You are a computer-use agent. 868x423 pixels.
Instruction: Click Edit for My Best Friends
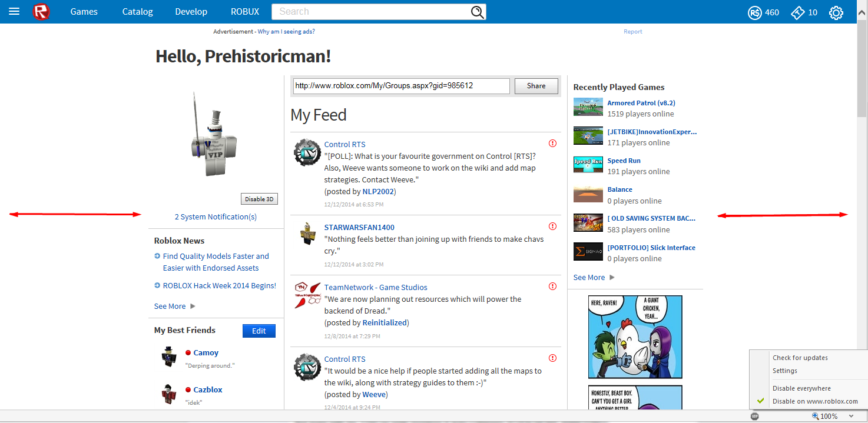pyautogui.click(x=259, y=331)
